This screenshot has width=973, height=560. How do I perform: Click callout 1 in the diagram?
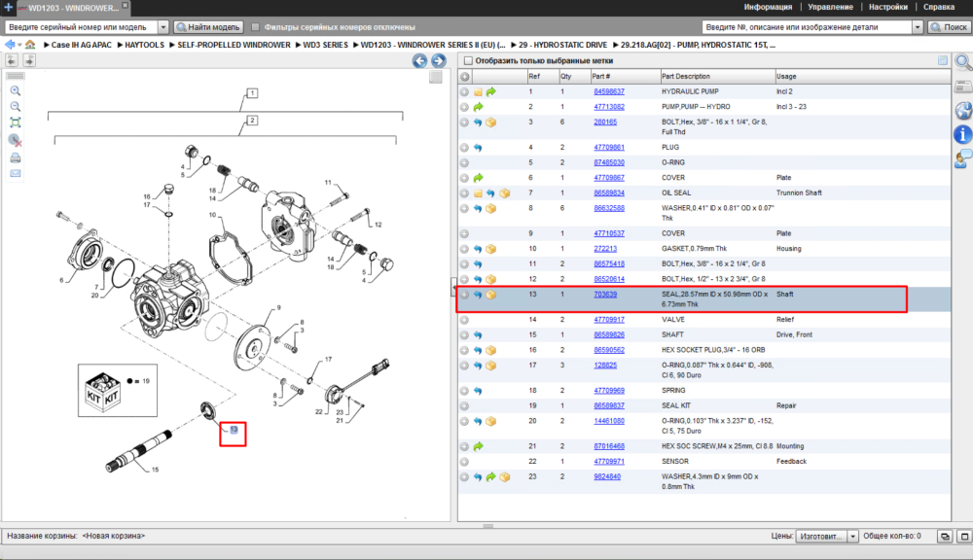252,93
